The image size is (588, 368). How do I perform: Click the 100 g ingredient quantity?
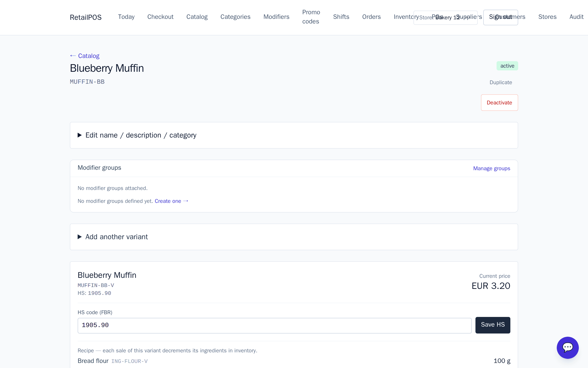pos(502,361)
